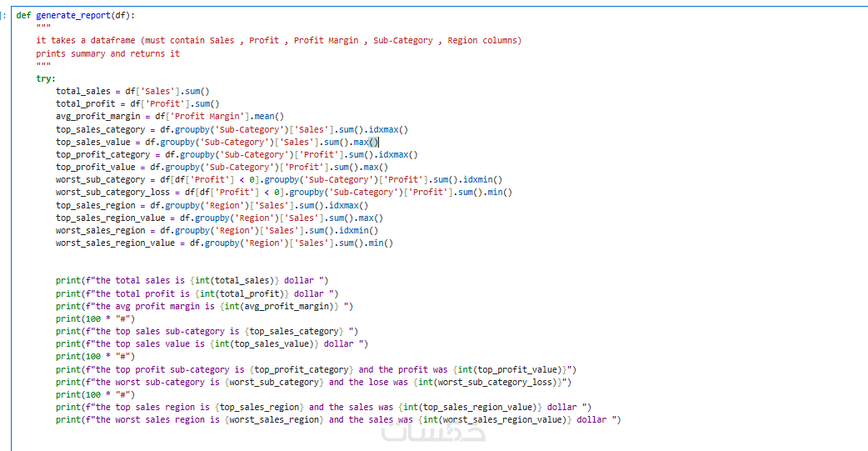Place cursor on avg_profit_margin assignment
Screen dimensions: 868x451
click(169, 117)
